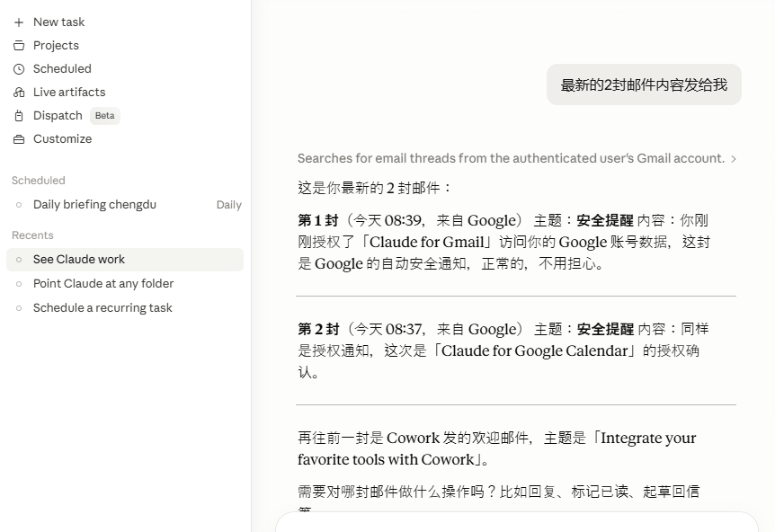Image resolution: width=775 pixels, height=532 pixels.
Task: Click the Searches for email threads tool description
Action: tap(511, 158)
